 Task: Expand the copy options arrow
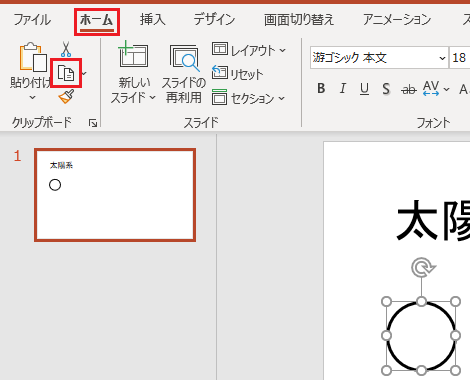84,73
